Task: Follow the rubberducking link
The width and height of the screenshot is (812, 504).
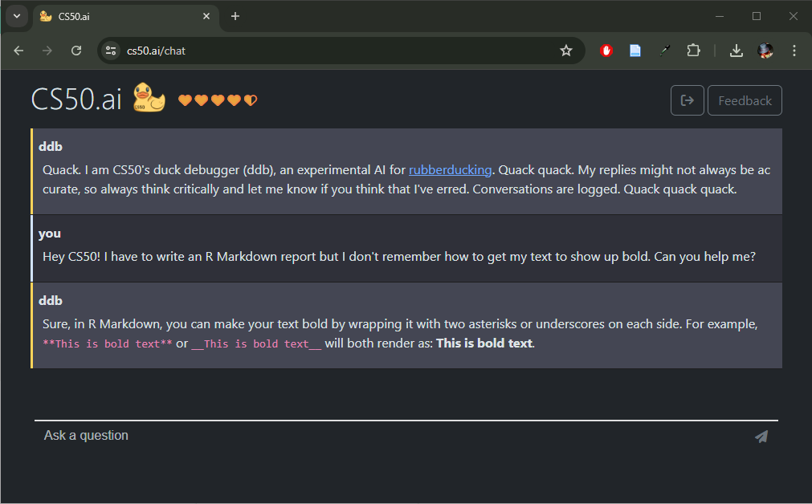Action: pos(450,169)
